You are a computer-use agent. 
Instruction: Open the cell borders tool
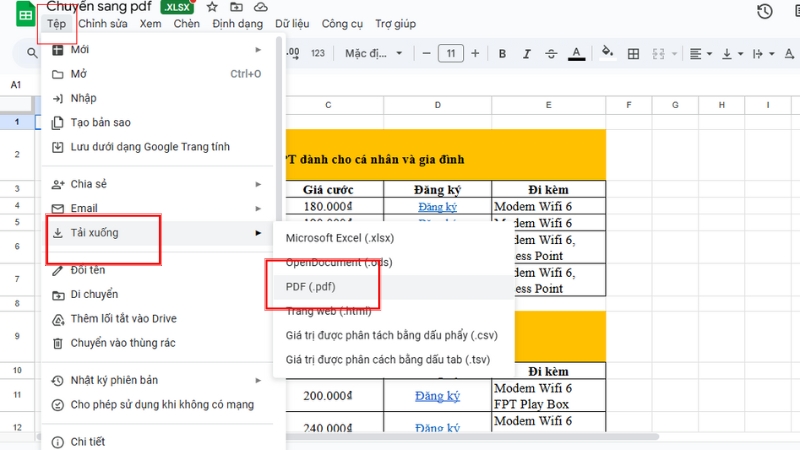click(x=634, y=54)
